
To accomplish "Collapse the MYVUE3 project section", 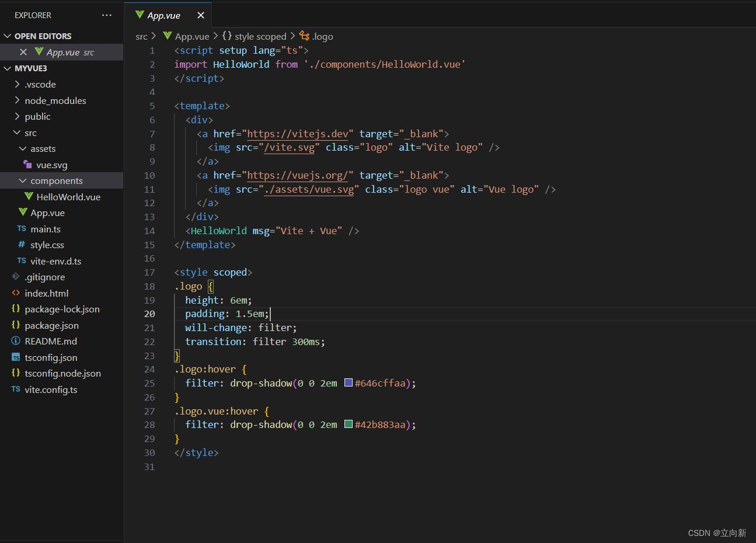I will [8, 68].
